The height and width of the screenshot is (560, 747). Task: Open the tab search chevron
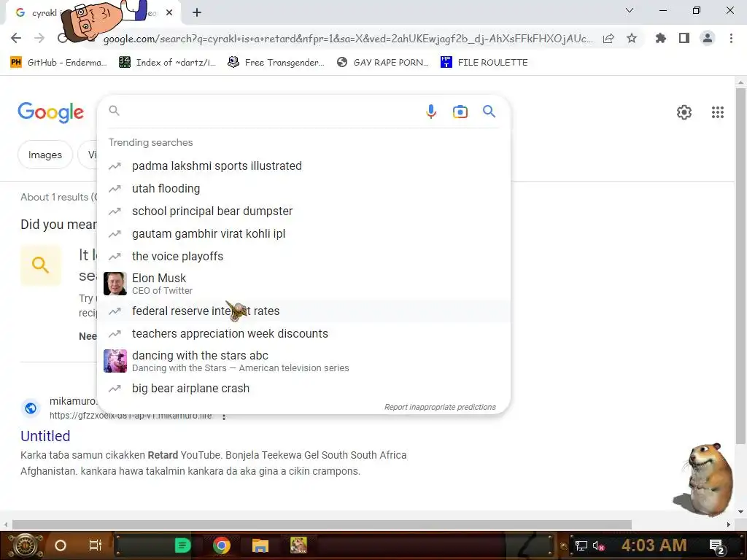(x=630, y=10)
